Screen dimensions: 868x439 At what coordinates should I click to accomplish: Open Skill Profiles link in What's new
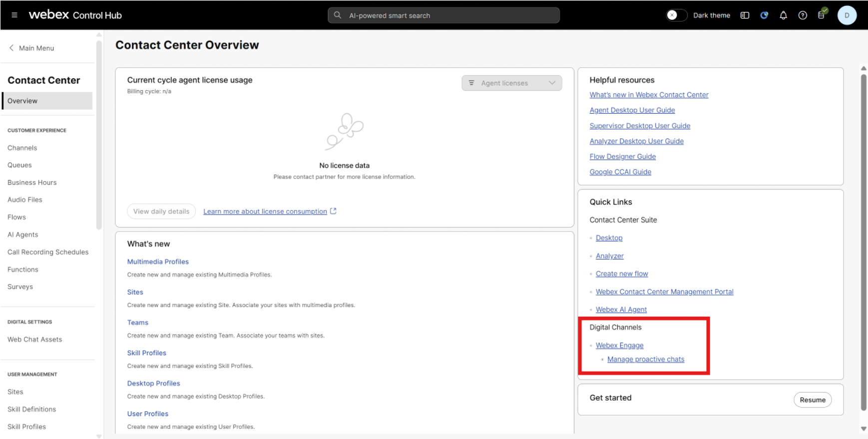(x=146, y=353)
